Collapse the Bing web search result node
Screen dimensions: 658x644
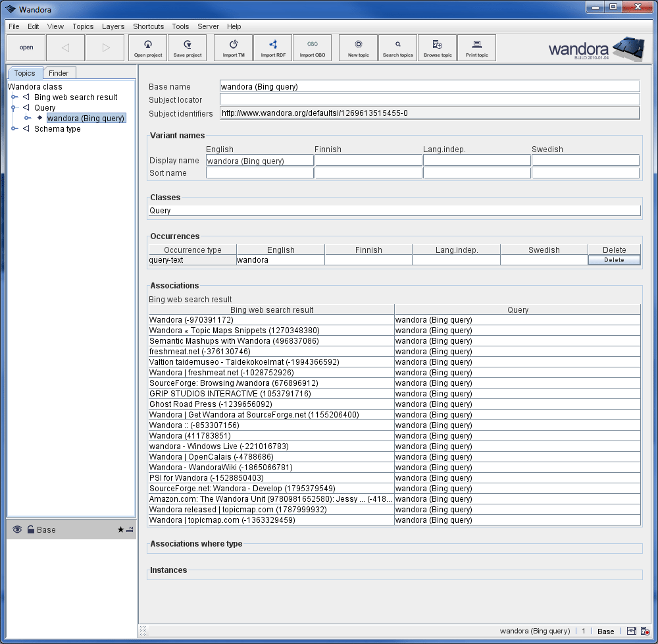tap(14, 97)
